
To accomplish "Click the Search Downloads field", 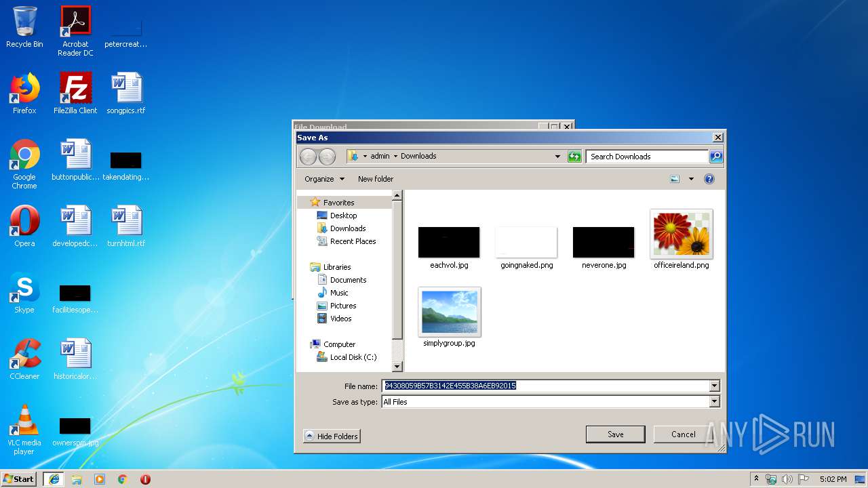I will [647, 157].
